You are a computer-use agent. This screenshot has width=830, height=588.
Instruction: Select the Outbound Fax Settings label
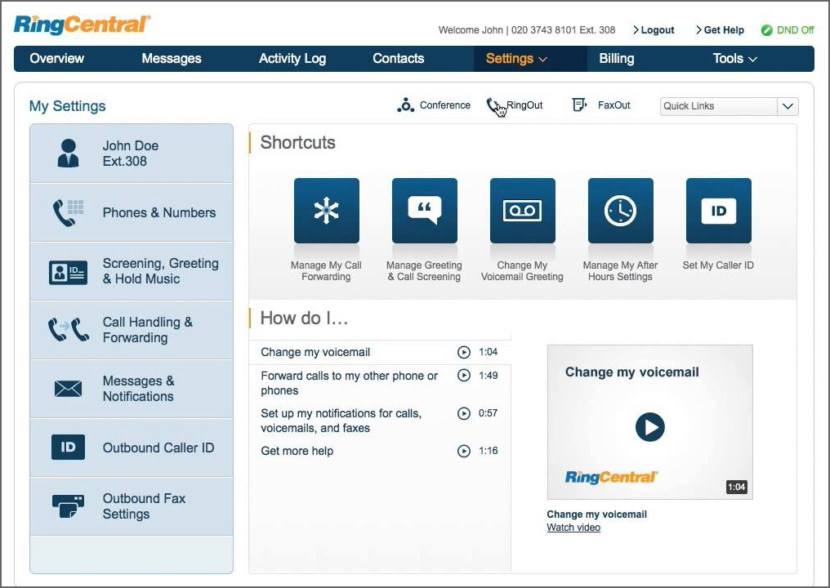tap(144, 506)
